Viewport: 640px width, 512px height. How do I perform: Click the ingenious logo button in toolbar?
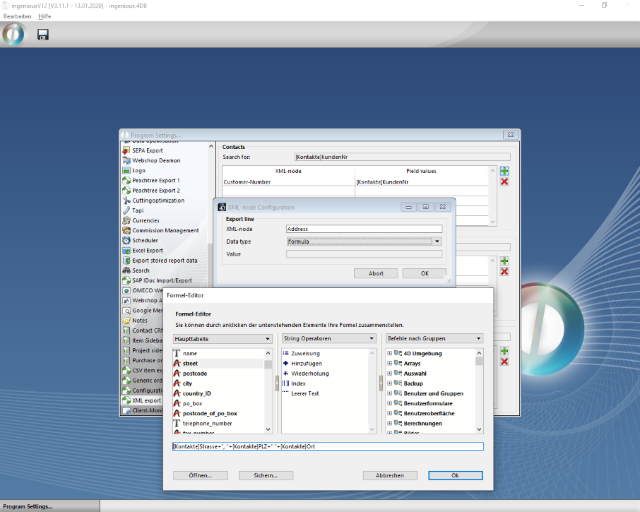(x=13, y=35)
